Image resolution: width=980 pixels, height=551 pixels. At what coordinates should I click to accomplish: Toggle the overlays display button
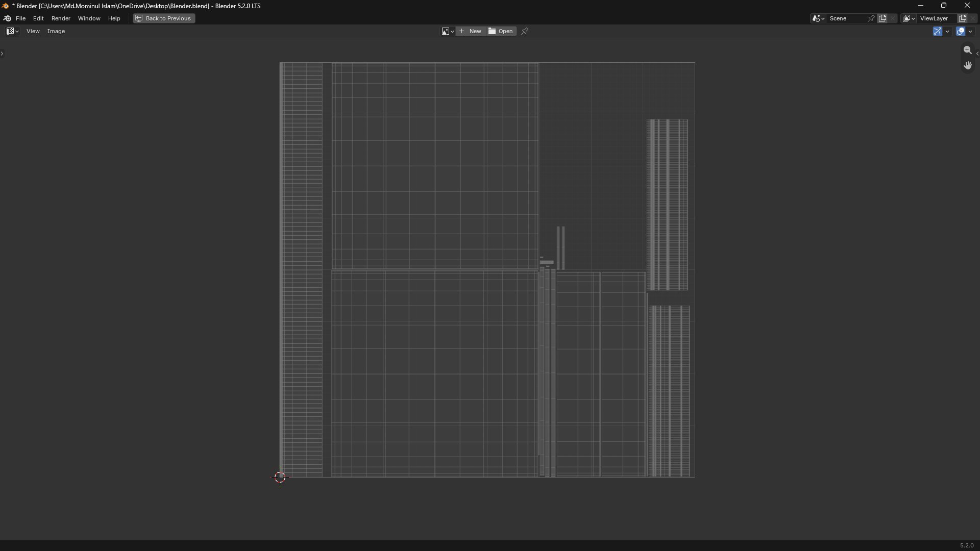coord(961,31)
